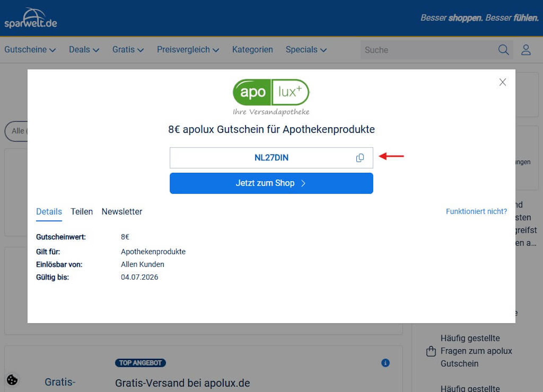543x392 pixels.
Task: Expand the Specials menu
Action: pos(306,50)
